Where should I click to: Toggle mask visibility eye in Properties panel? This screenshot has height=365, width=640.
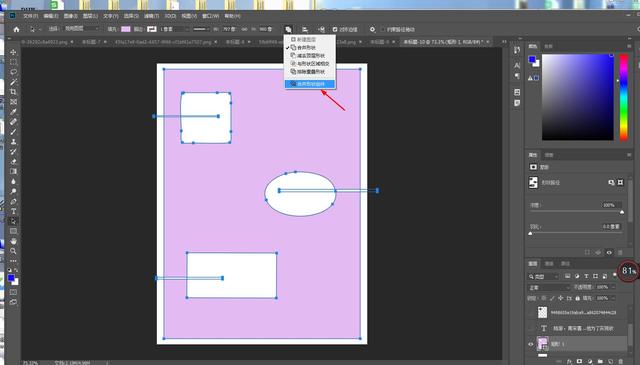[x=609, y=253]
